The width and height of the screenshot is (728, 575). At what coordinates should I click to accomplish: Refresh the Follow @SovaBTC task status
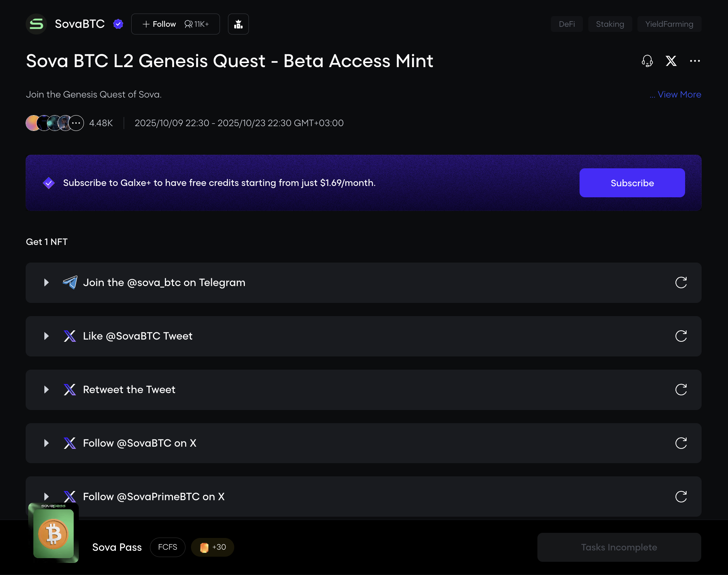[x=681, y=443]
